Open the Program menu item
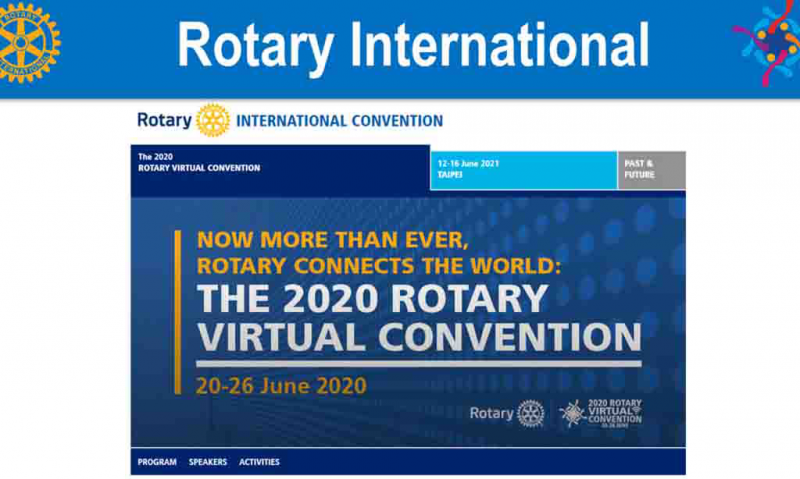 pyautogui.click(x=157, y=462)
